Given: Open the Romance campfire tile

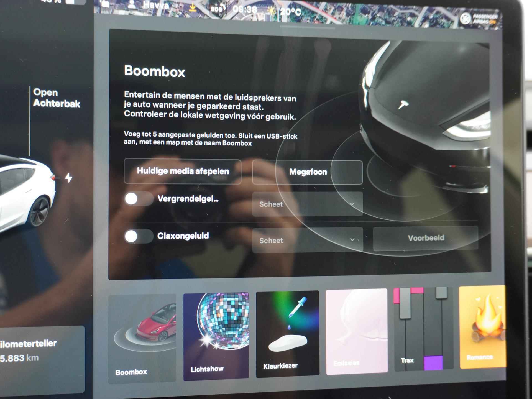Looking at the screenshot, I should 483,327.
